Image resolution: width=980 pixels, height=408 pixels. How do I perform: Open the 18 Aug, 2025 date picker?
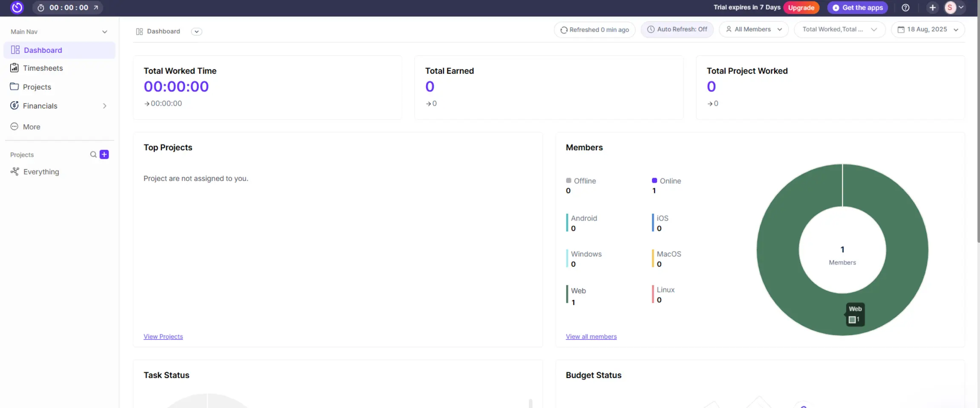928,29
